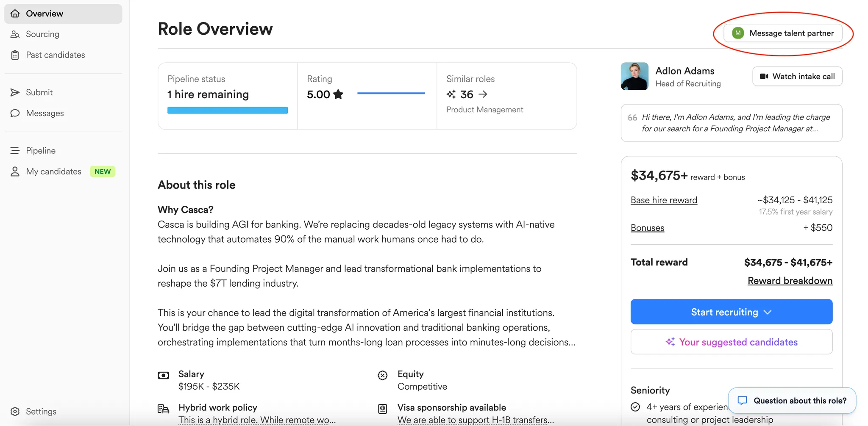Expand the Start recruiting dropdown
This screenshot has width=868, height=426.
tap(768, 312)
